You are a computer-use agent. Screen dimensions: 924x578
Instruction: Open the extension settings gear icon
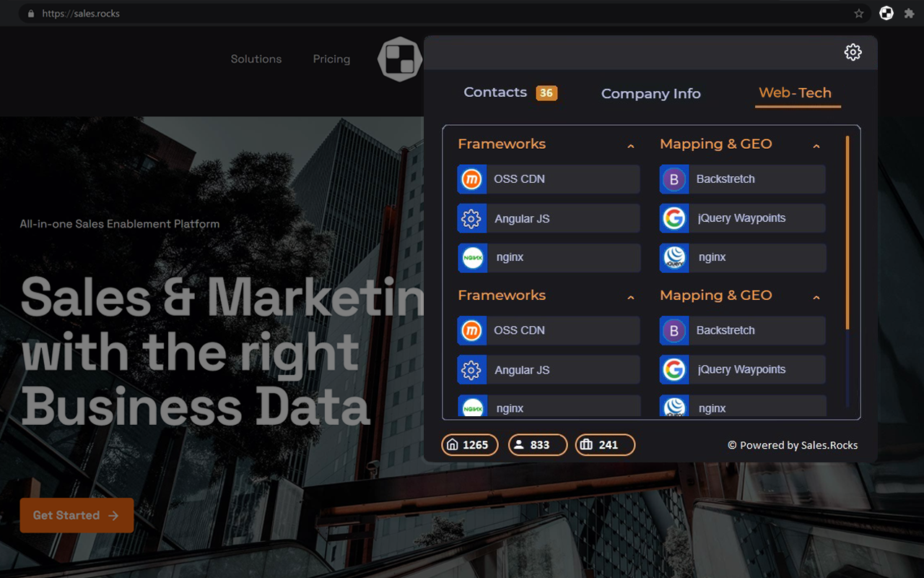(853, 52)
